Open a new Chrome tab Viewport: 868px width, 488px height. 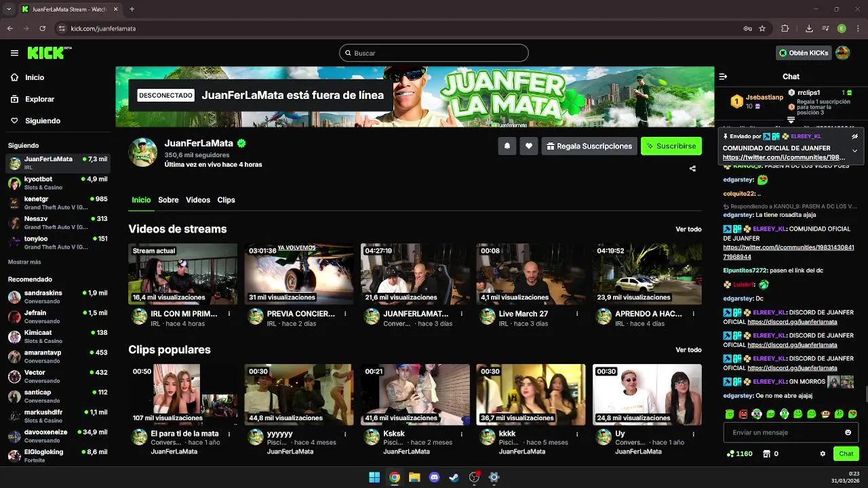pyautogui.click(x=132, y=9)
